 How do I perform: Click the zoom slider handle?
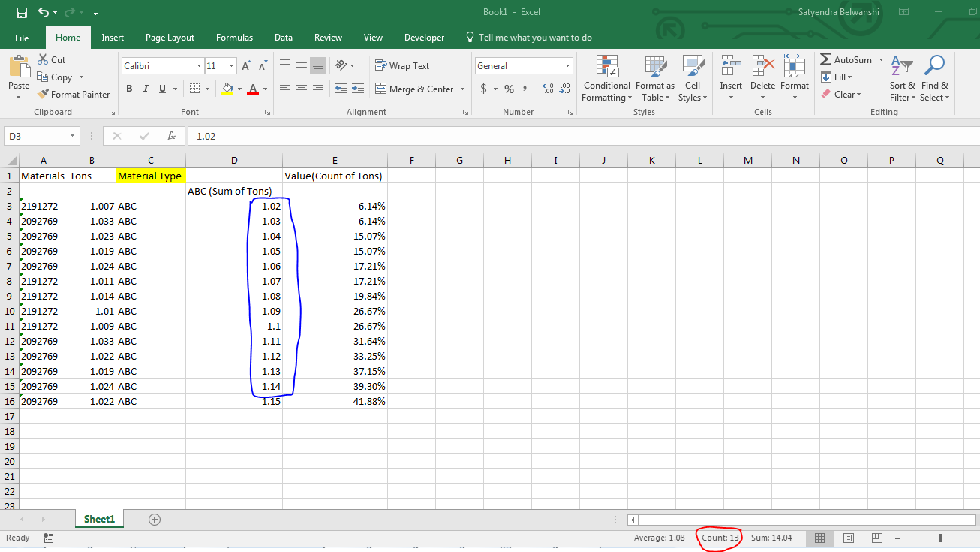[940, 538]
